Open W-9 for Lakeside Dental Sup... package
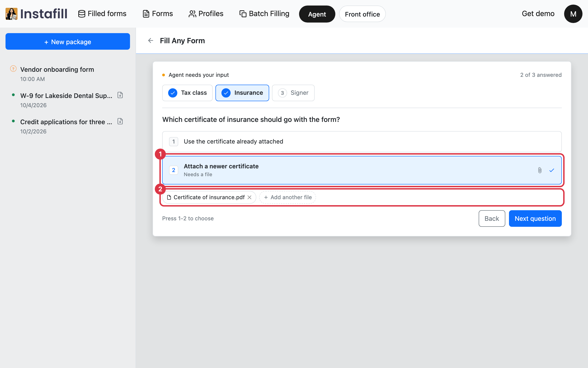Screen dimensions: 588x368 68,100
